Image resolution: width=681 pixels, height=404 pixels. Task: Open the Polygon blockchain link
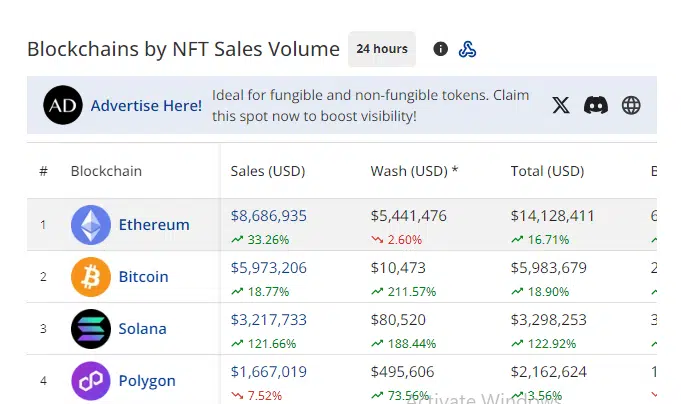[147, 381]
